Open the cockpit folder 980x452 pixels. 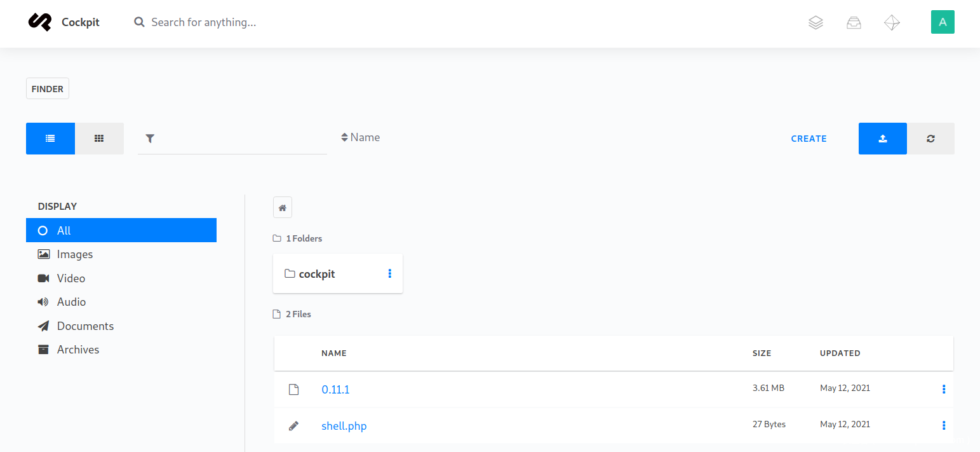coord(317,274)
